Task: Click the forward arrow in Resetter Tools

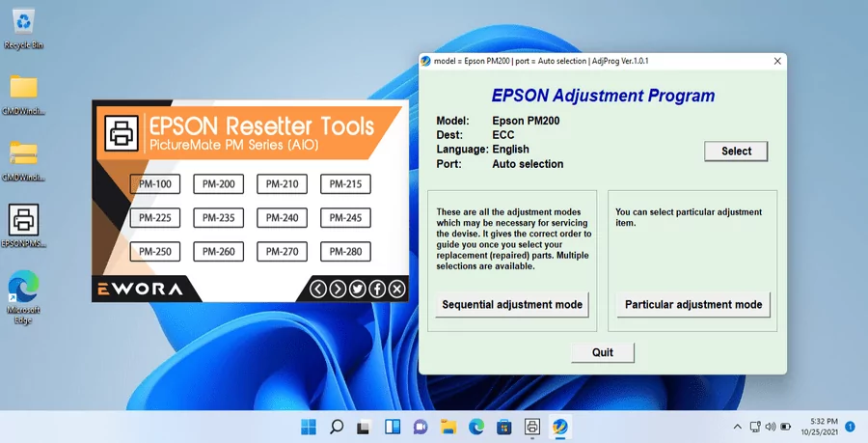Action: pos(338,289)
